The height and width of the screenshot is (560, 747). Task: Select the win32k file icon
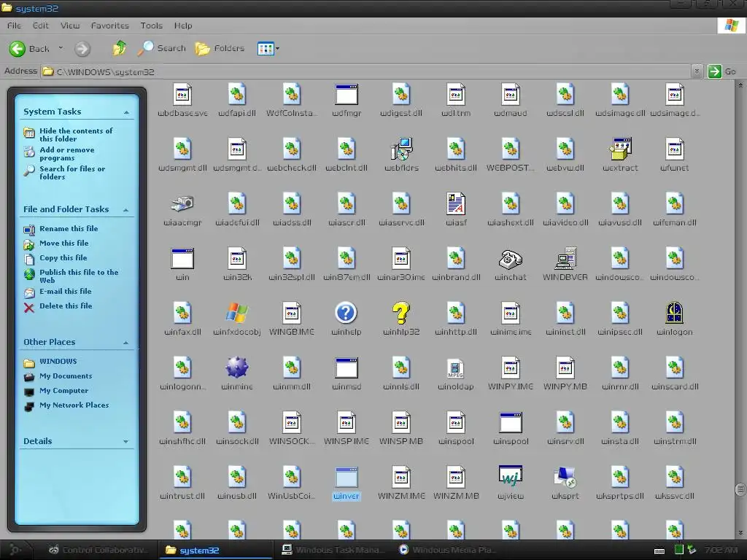(237, 258)
